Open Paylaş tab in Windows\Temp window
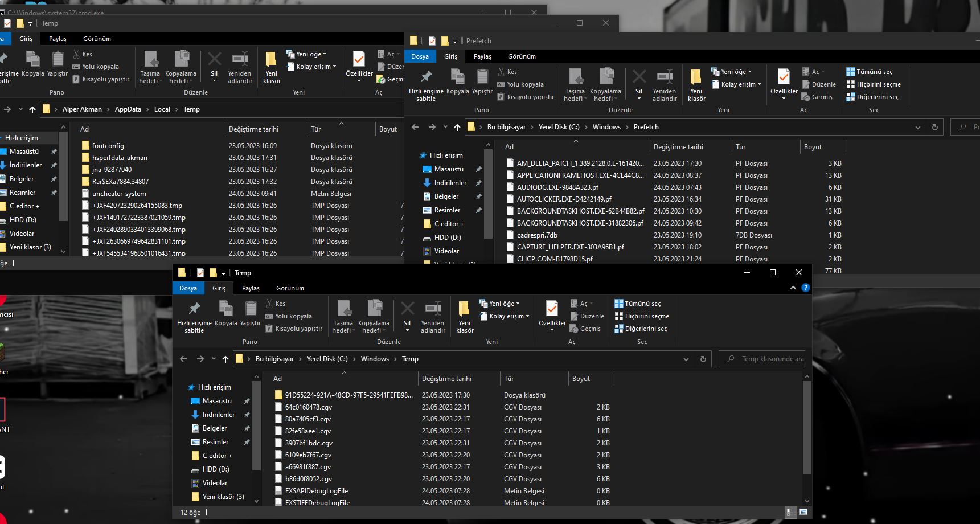Viewport: 980px width, 524px height. [x=251, y=288]
